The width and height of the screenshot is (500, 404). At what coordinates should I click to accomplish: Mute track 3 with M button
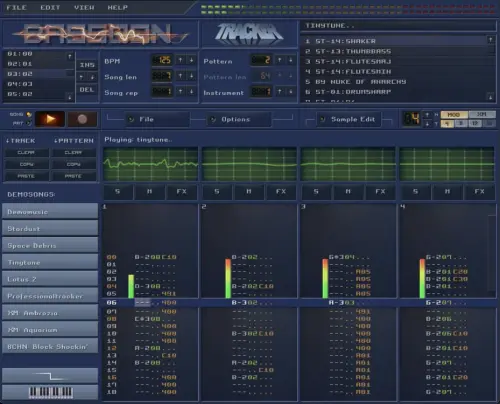(348, 192)
